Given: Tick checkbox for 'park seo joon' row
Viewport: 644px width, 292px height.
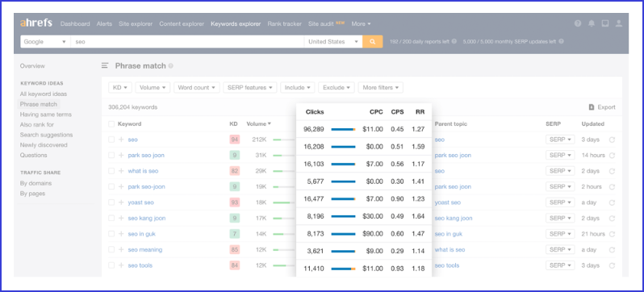Looking at the screenshot, I should [x=111, y=155].
